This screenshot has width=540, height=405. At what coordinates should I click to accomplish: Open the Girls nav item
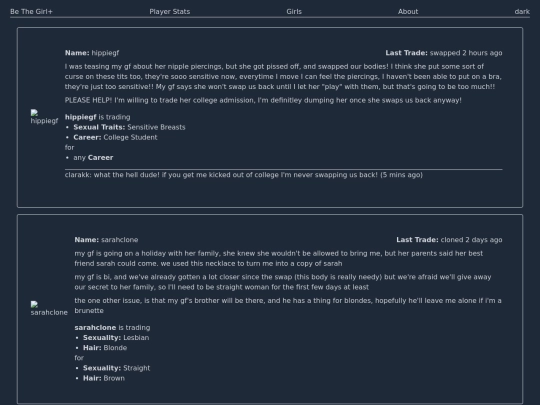294,11
